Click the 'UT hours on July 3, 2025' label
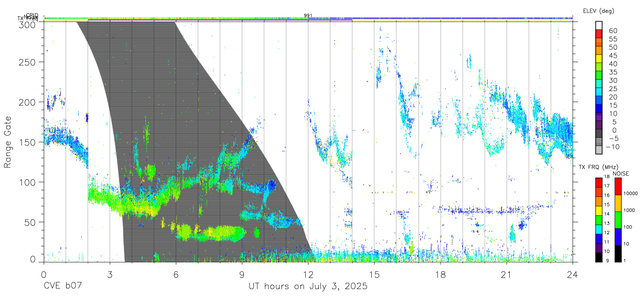The width and height of the screenshot is (644, 297). pyautogui.click(x=308, y=287)
